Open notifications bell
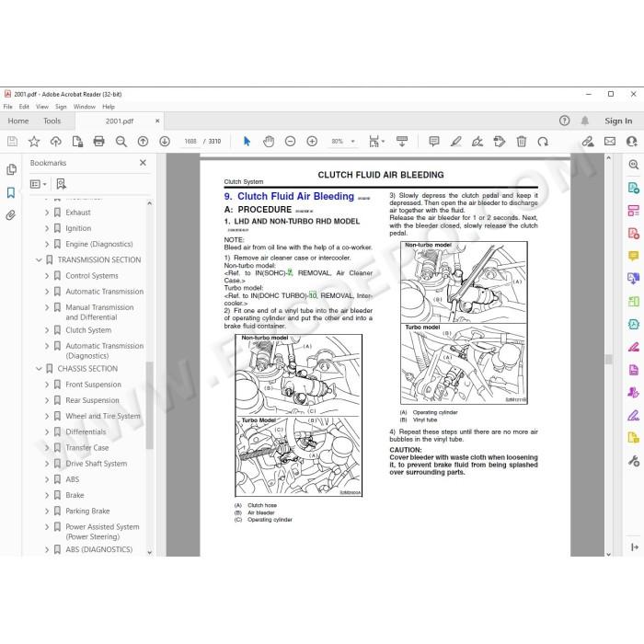This screenshot has height=644, width=644. pos(585,121)
